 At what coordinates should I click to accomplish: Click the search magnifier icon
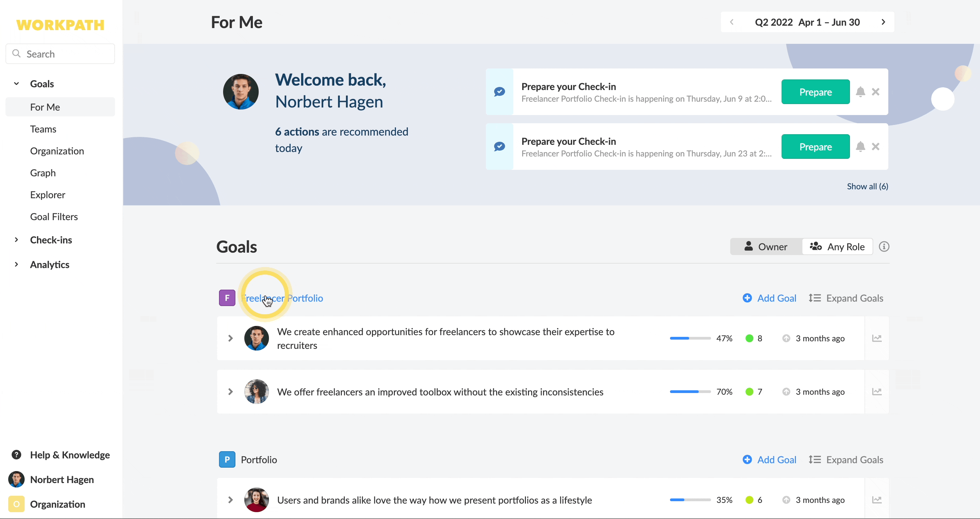pos(16,54)
